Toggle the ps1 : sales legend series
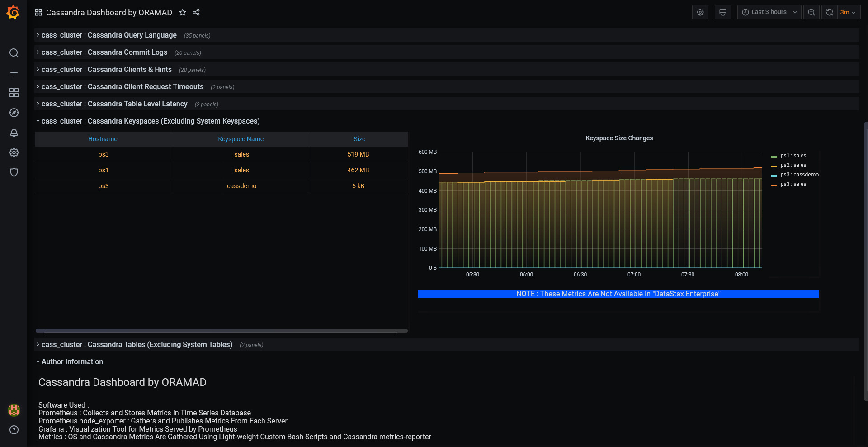 793,156
